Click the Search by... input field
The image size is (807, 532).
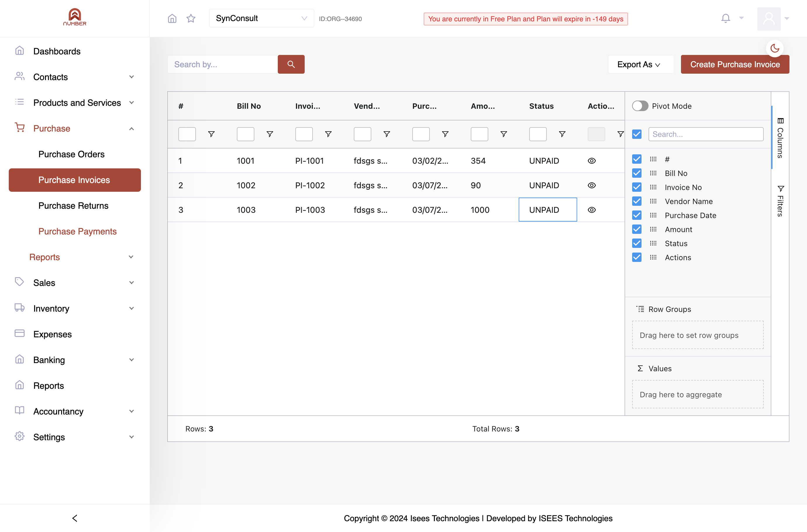click(x=223, y=64)
